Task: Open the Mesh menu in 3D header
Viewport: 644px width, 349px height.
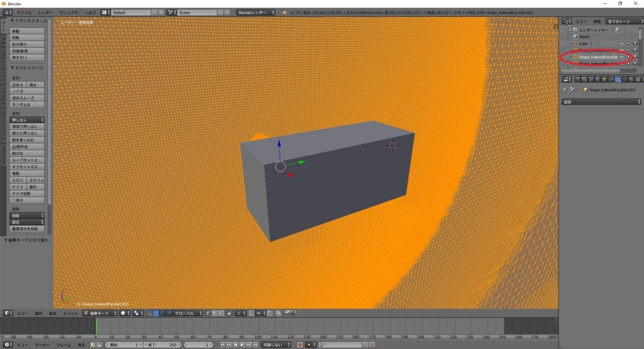Action: point(70,313)
